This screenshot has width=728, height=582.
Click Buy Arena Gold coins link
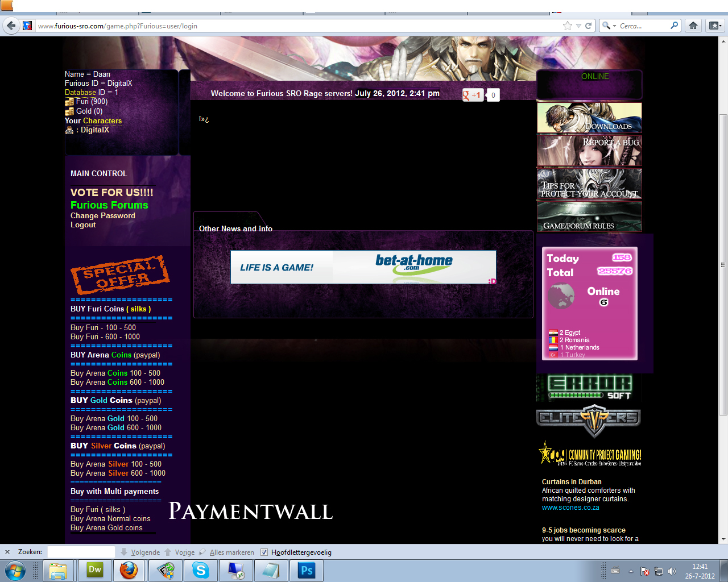(106, 528)
